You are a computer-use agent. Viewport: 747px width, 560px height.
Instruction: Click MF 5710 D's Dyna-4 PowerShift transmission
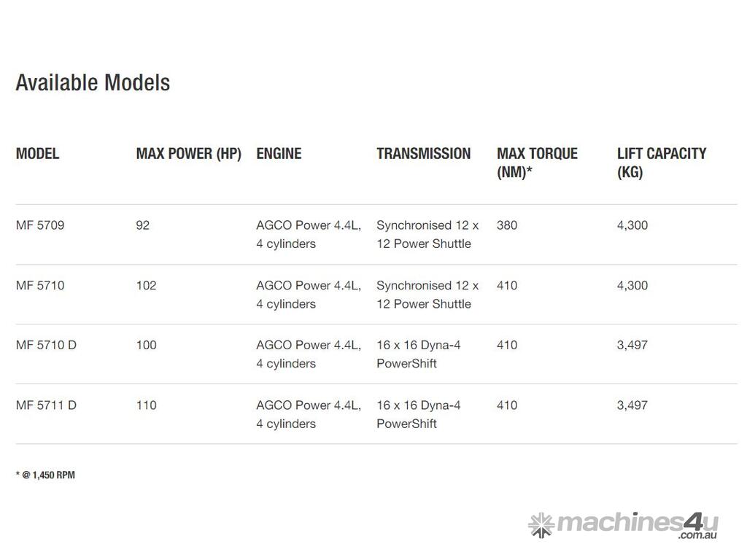coord(419,354)
